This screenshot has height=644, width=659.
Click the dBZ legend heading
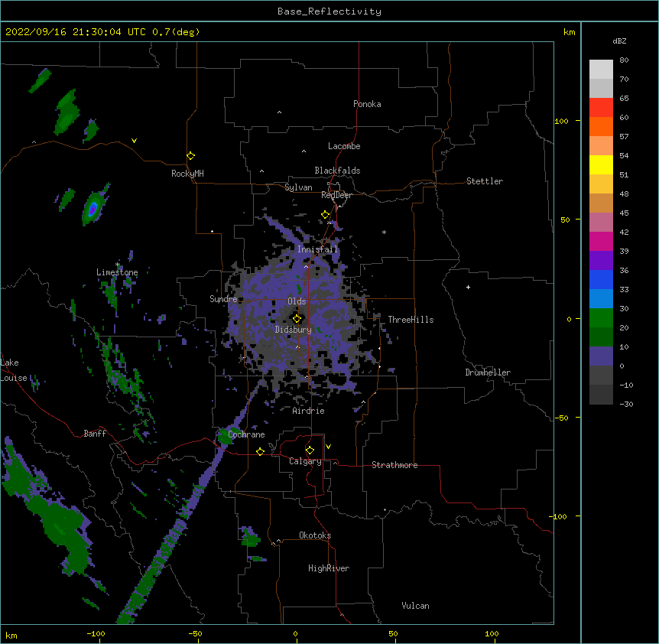[x=619, y=41]
